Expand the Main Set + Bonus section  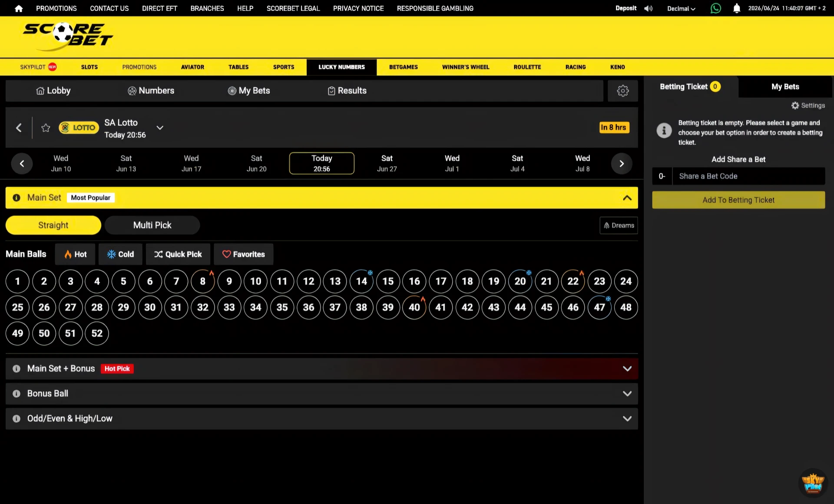[627, 369]
